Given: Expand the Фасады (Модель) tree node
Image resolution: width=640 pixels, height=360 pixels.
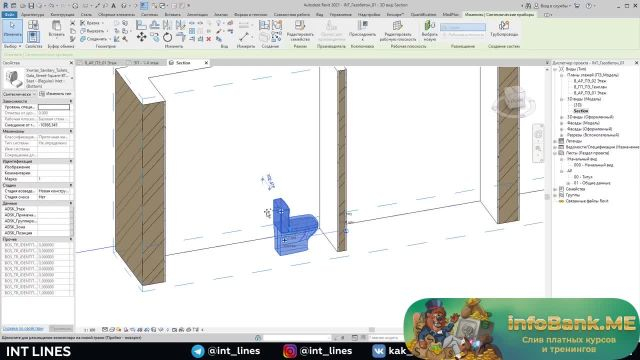Looking at the screenshot, I should coord(562,123).
